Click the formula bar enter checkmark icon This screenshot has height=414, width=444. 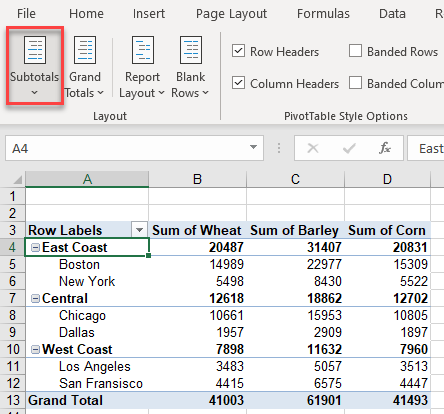pos(349,148)
